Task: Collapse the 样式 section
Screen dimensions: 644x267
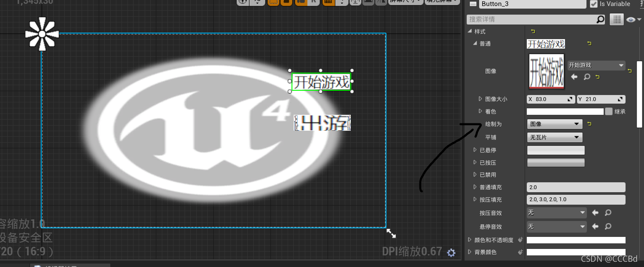Action: click(x=469, y=31)
